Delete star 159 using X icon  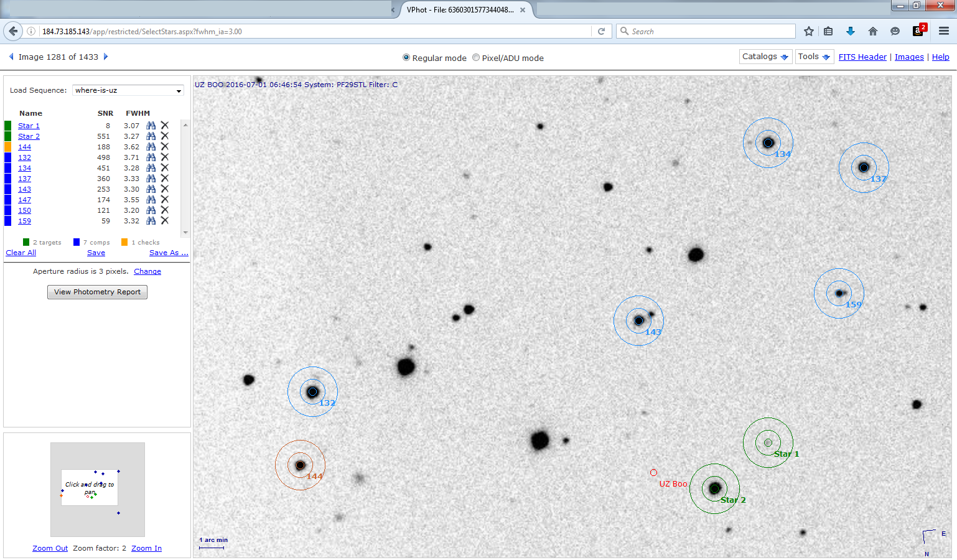[x=165, y=221]
